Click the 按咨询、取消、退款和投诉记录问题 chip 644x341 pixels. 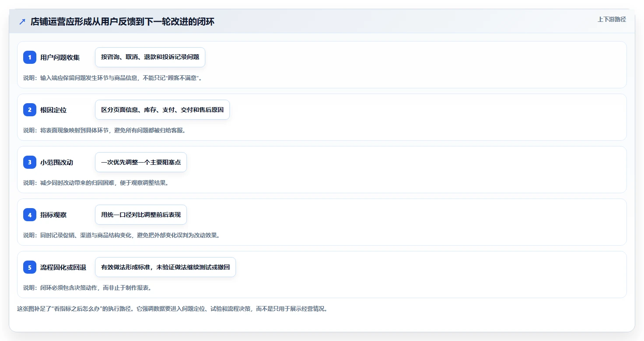coord(150,57)
